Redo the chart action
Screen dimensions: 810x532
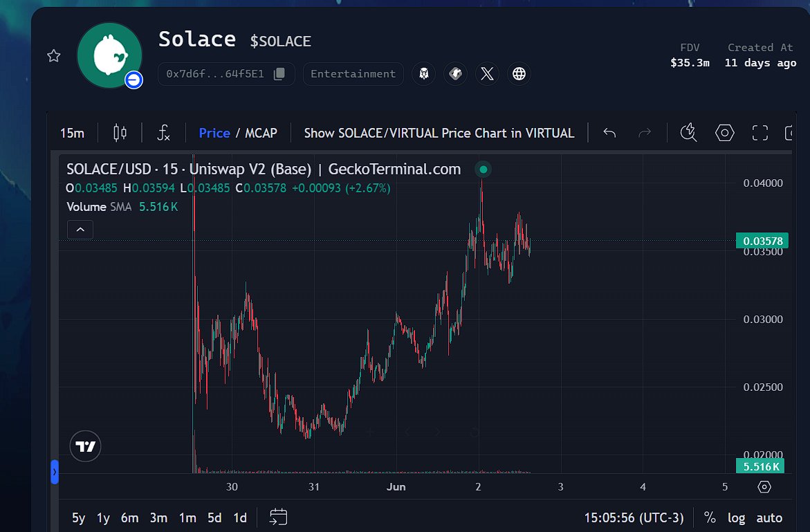(645, 134)
